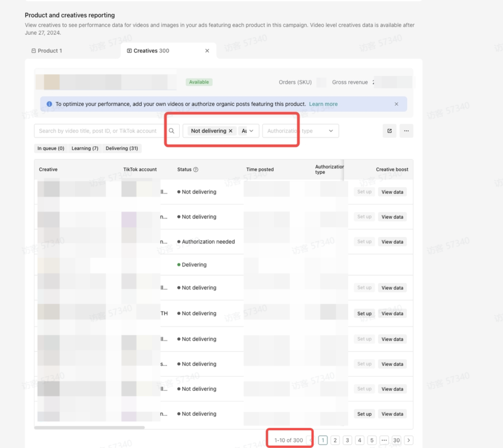The width and height of the screenshot is (503, 448).
Task: Click the pagination ellipsis button
Action: coord(384,440)
